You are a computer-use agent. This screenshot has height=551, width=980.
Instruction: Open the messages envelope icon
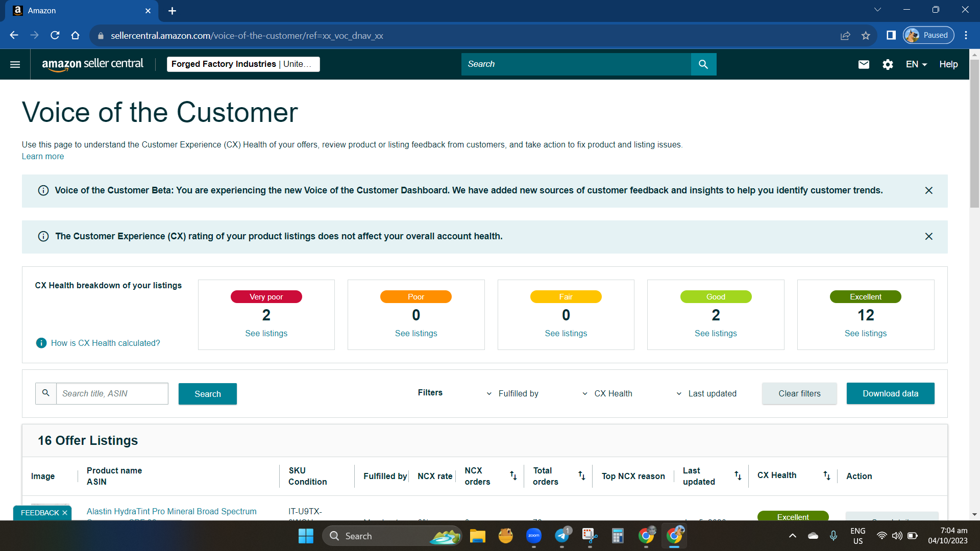(864, 64)
